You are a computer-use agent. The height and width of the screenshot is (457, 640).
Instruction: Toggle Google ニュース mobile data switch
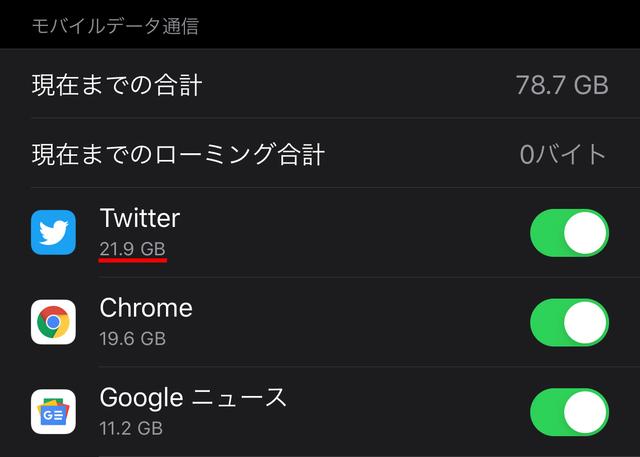tap(569, 412)
